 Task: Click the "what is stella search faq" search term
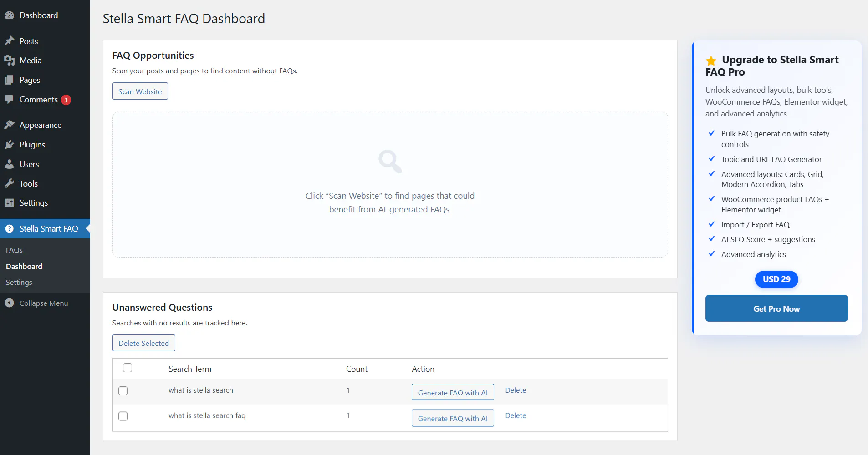click(207, 415)
